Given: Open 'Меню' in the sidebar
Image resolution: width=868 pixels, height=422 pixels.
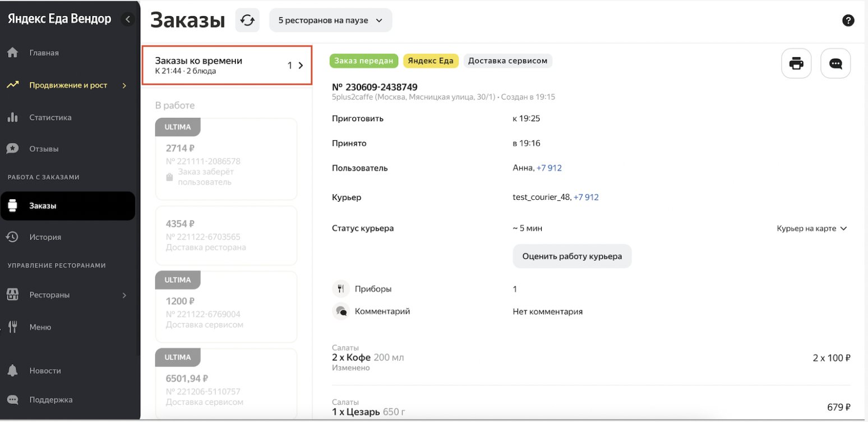Looking at the screenshot, I should (40, 327).
